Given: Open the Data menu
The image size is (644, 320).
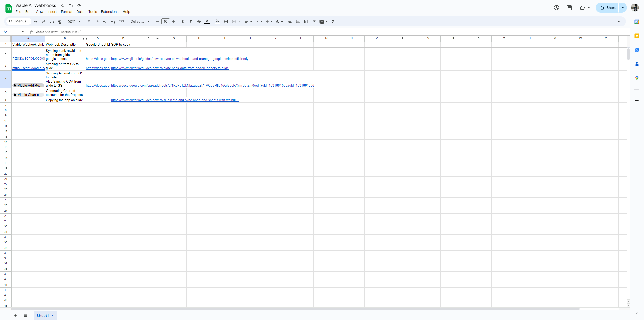Looking at the screenshot, I should 80,12.
